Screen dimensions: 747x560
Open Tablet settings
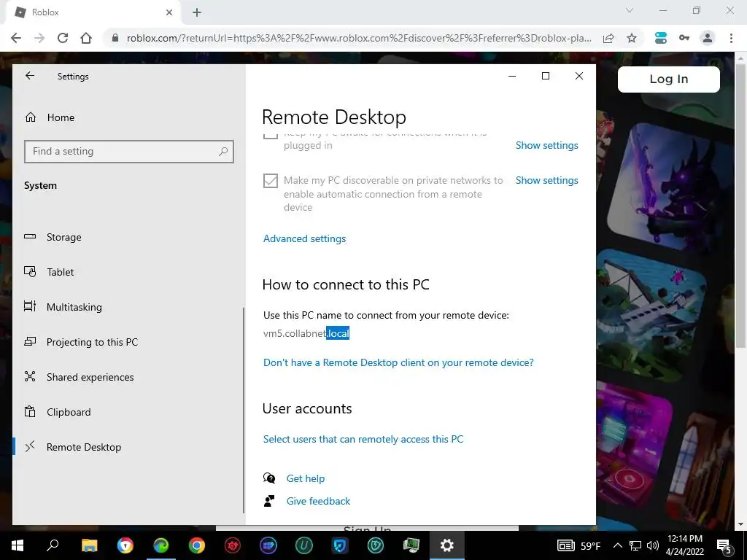[x=60, y=272]
